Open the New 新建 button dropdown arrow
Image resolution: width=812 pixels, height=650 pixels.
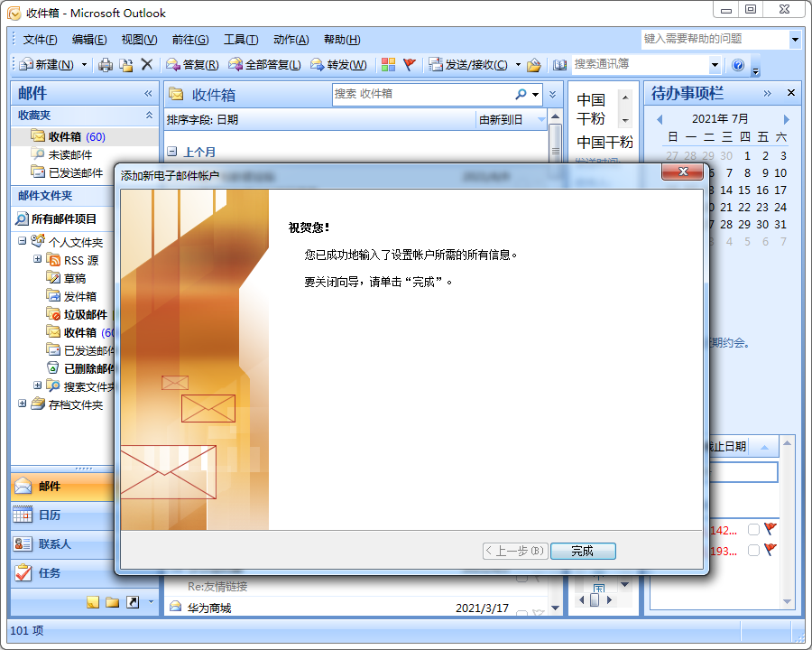(84, 65)
